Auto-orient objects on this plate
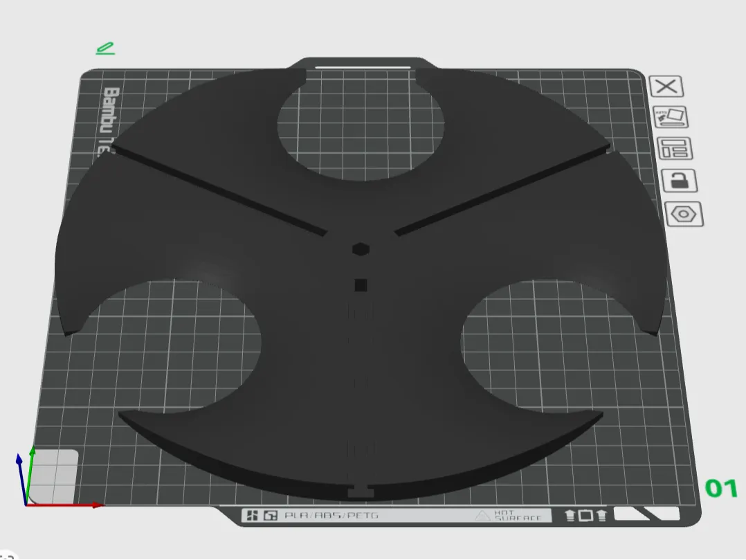This screenshot has width=746, height=560. point(671,117)
